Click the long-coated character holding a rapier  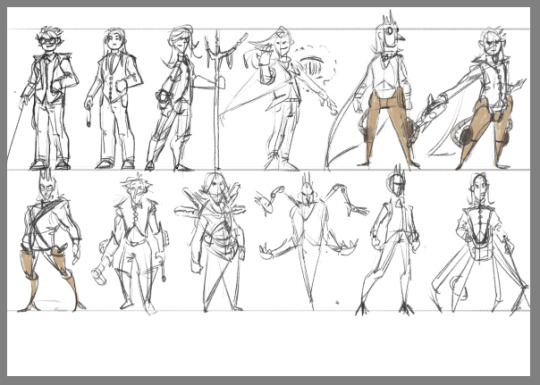pyautogui.click(x=480, y=244)
